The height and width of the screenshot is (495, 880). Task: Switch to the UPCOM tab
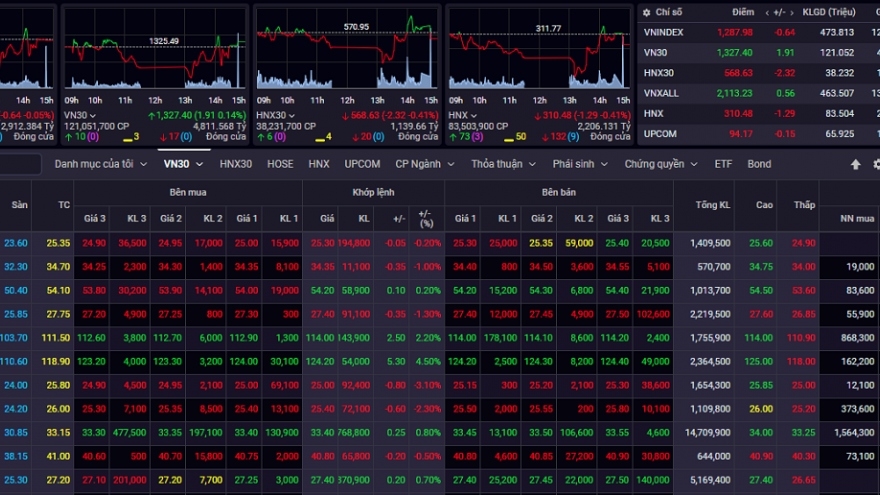click(362, 164)
